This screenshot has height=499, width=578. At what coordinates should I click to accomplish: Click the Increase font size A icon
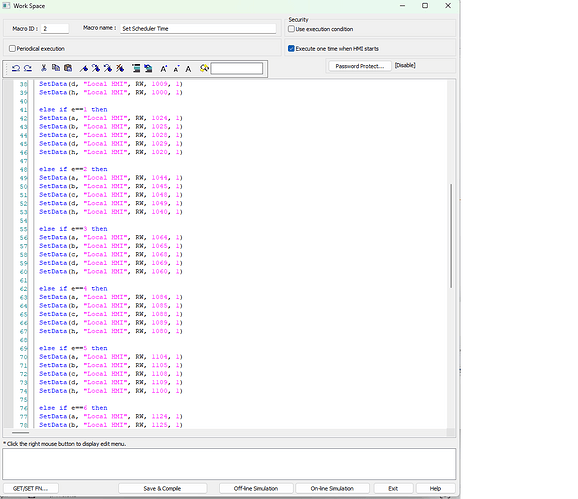(x=163, y=69)
